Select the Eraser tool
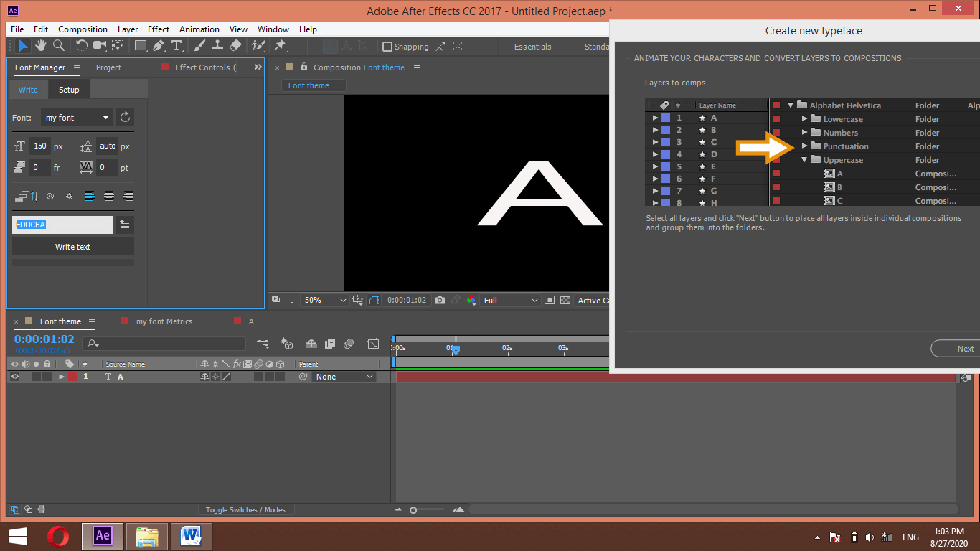 pos(236,45)
